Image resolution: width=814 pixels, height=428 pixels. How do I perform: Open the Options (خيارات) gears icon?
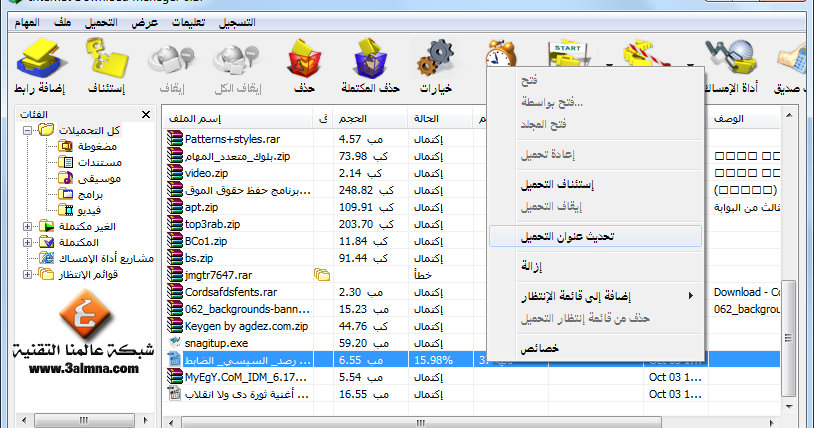[436, 58]
